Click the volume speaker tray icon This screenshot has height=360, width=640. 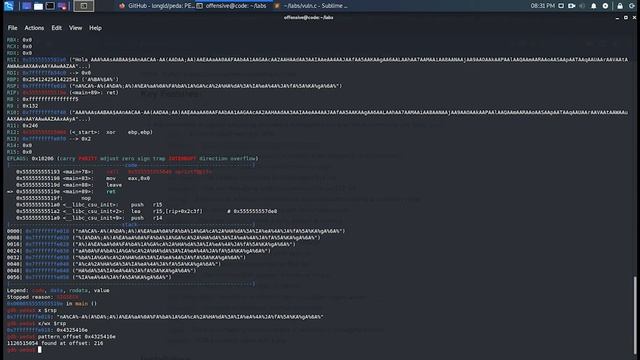click(x=582, y=6)
